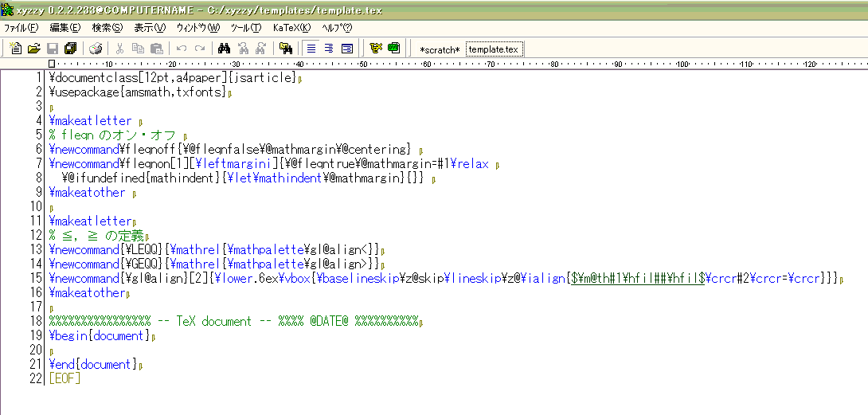Print the document using the printer icon

pyautogui.click(x=96, y=49)
